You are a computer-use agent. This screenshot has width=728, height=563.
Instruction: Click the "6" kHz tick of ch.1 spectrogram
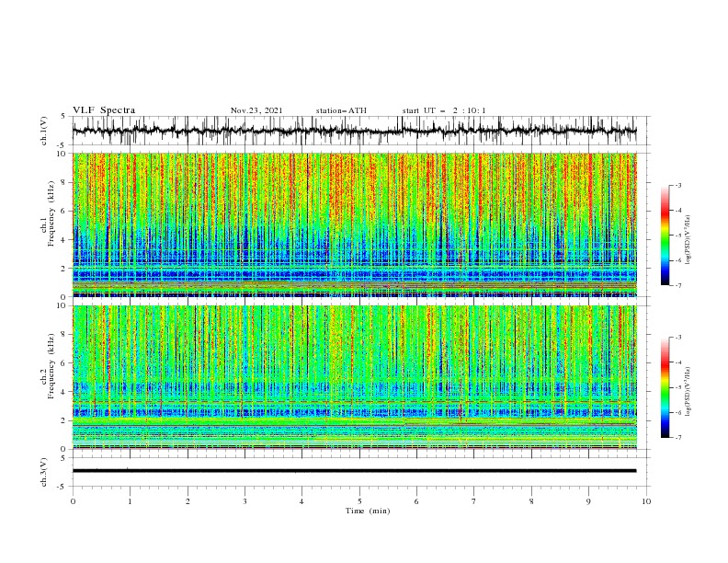click(x=63, y=212)
